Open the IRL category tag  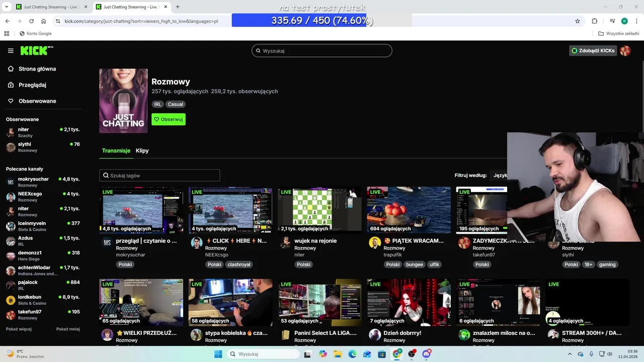tap(158, 104)
